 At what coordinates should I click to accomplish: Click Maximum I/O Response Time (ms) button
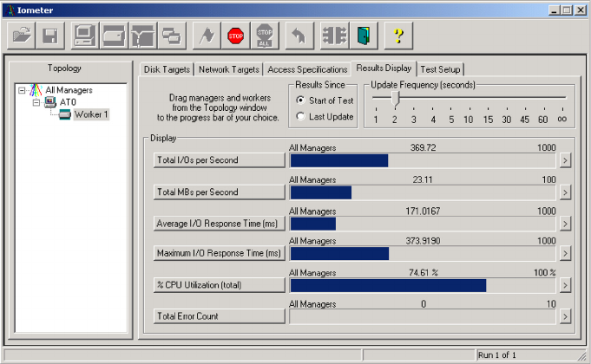click(x=219, y=253)
